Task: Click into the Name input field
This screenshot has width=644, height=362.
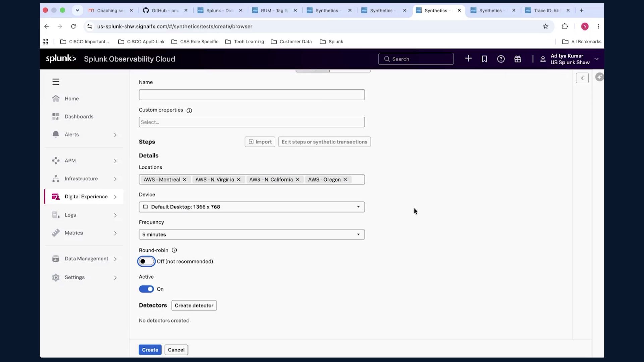Action: click(252, 95)
